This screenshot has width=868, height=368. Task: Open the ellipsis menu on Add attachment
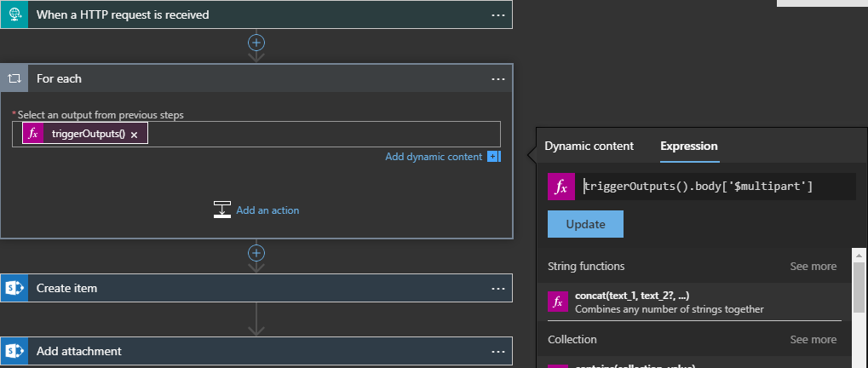[x=498, y=351]
